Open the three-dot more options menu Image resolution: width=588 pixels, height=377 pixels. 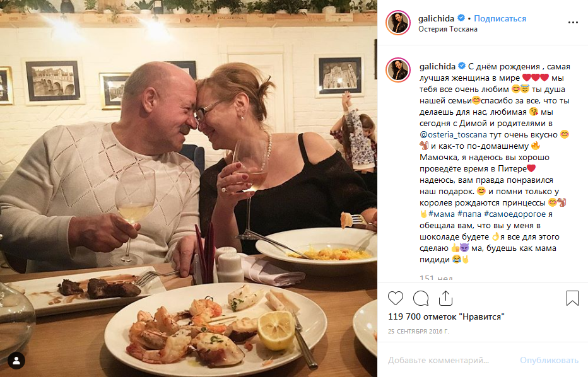pyautogui.click(x=572, y=22)
